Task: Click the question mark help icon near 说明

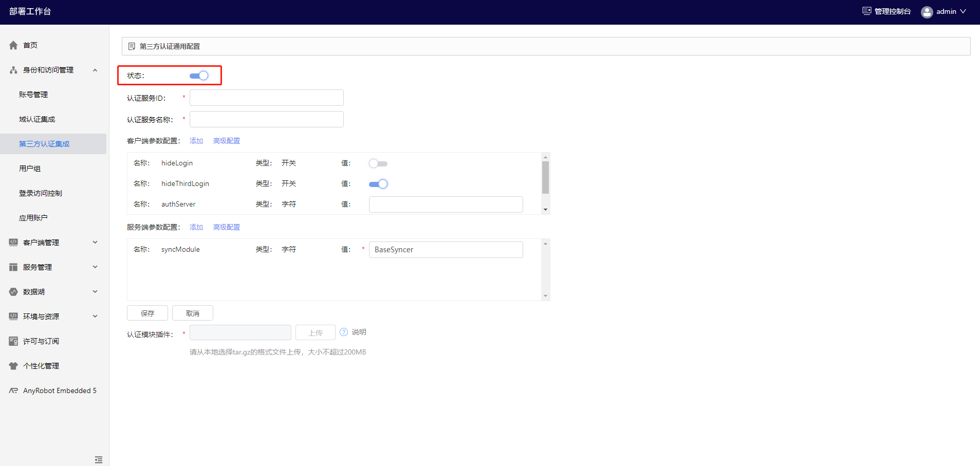Action: pyautogui.click(x=344, y=332)
